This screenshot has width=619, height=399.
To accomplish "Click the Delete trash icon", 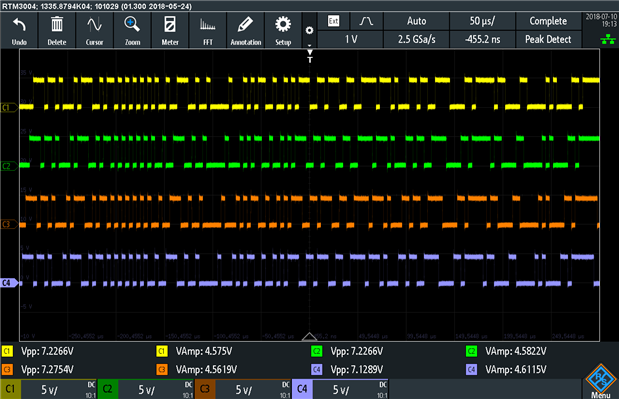I will pos(57,30).
